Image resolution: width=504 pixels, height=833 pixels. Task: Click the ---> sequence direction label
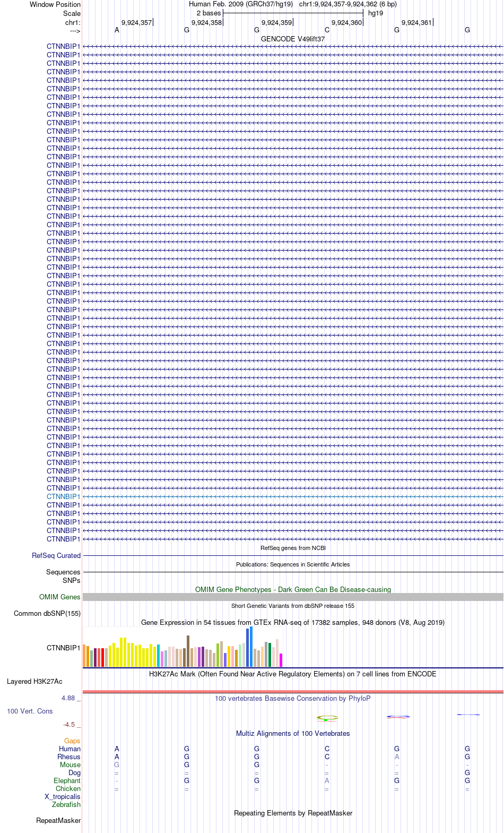click(75, 31)
